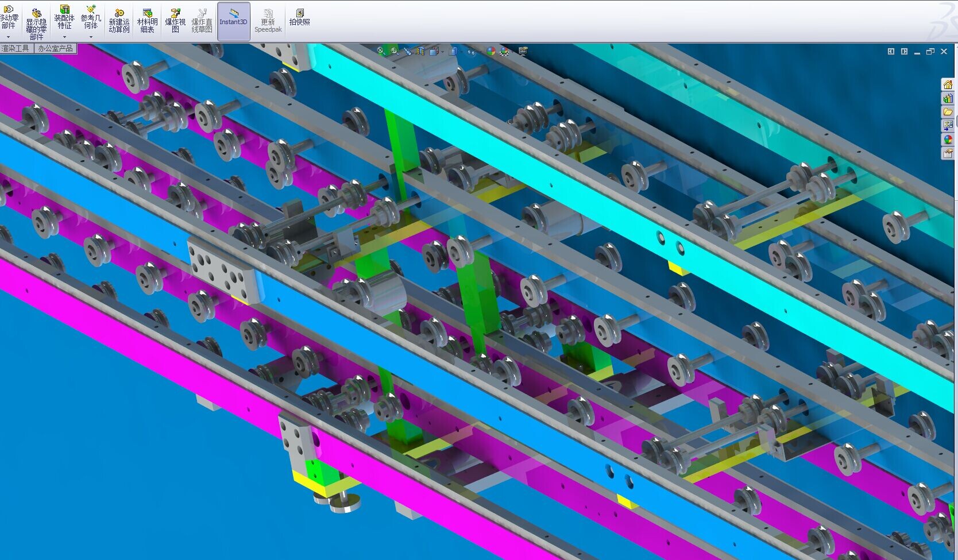Click Apply Scene icon in view toolbar
The height and width of the screenshot is (560, 958).
pos(504,51)
